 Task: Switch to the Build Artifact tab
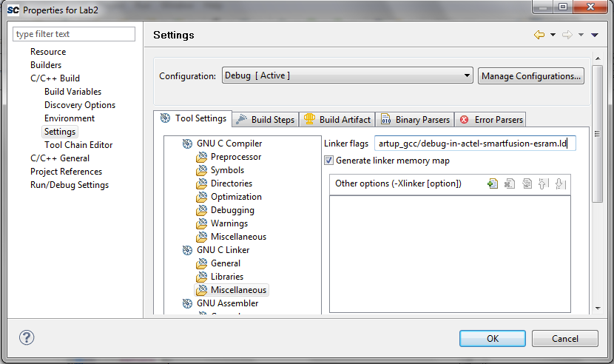click(337, 120)
